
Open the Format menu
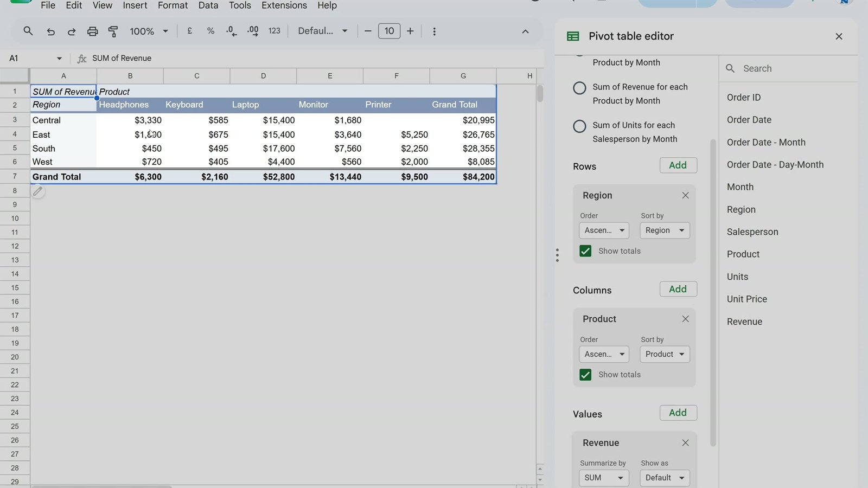(173, 5)
